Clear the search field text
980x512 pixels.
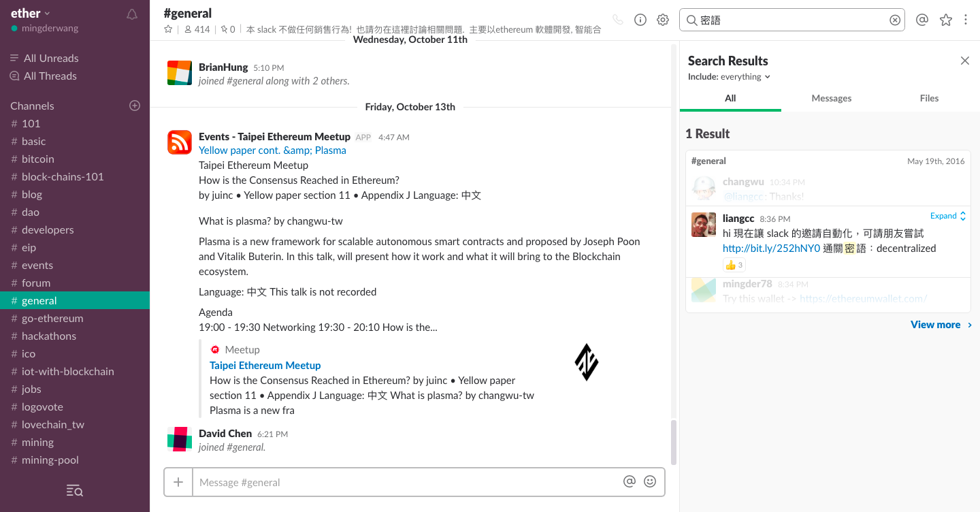895,20
